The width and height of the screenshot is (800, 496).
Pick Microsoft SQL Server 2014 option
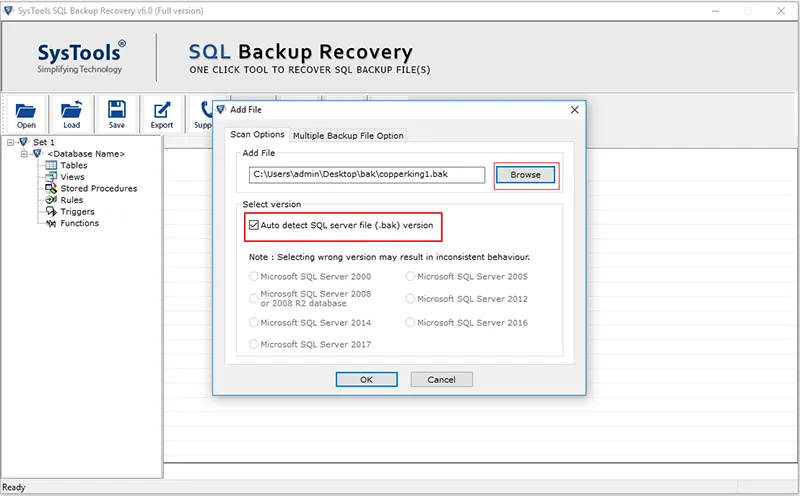pos(254,323)
